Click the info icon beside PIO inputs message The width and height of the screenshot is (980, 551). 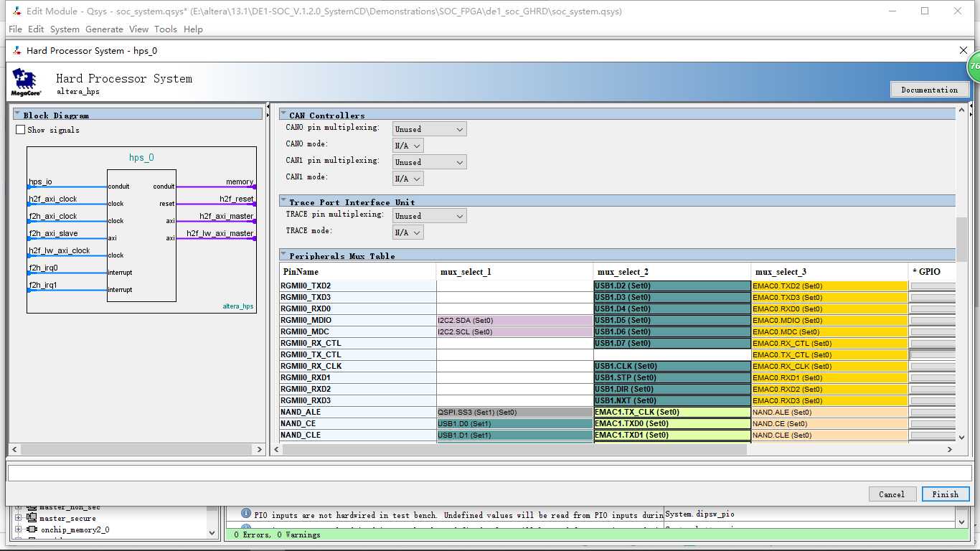coord(246,514)
